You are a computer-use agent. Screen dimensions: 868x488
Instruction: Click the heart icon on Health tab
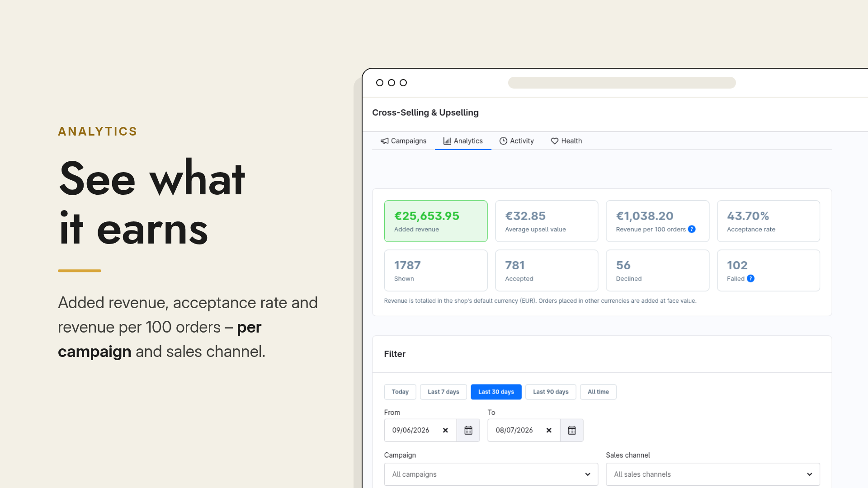(555, 141)
